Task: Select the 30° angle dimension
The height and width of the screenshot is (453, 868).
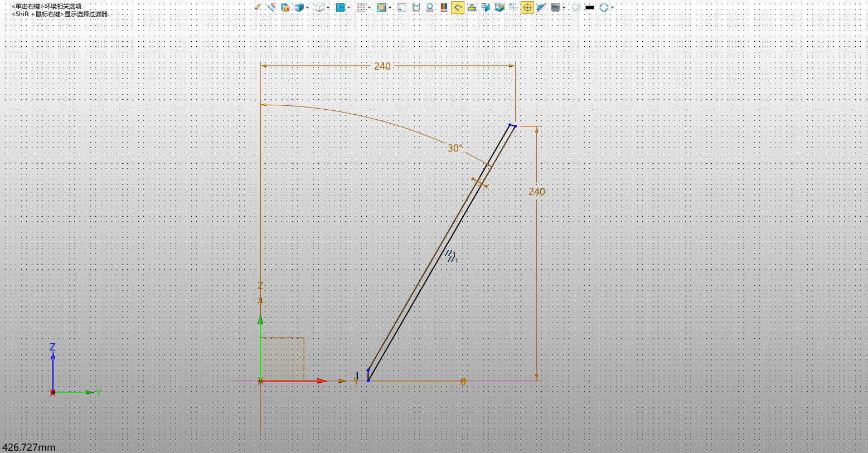Action: (x=455, y=148)
